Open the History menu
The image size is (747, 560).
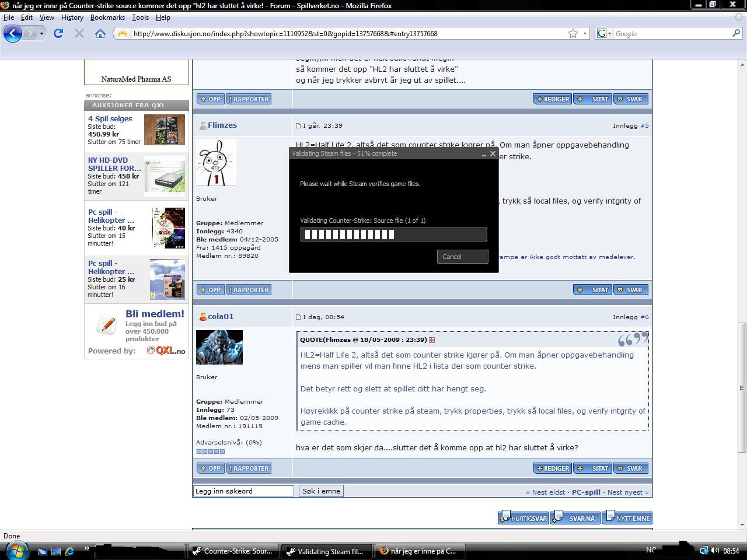pos(72,17)
